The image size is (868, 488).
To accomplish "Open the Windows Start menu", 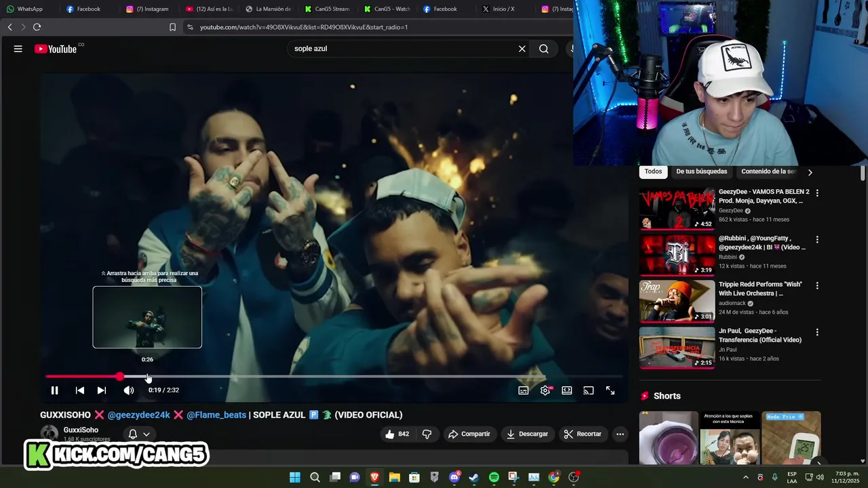I will 295,477.
